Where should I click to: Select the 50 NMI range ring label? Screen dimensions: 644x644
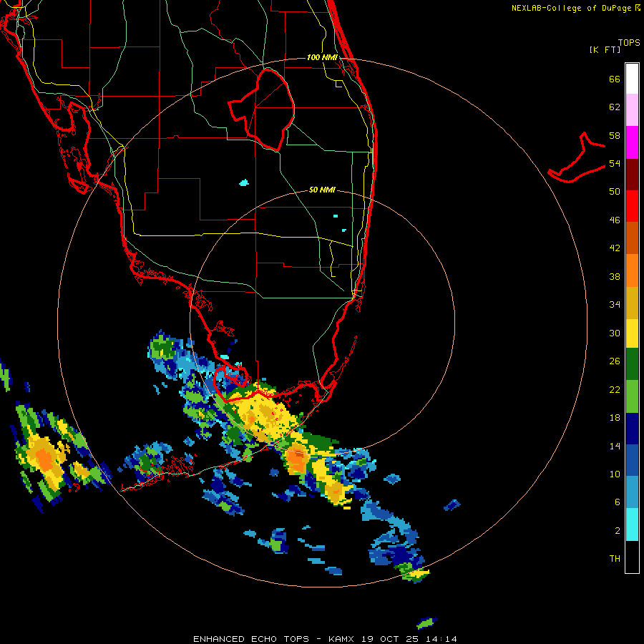coord(322,190)
